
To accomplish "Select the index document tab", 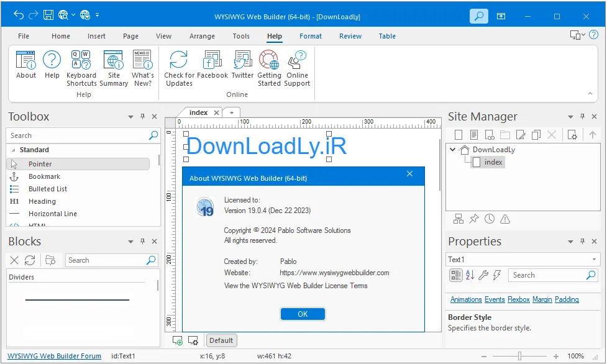I will [x=199, y=112].
